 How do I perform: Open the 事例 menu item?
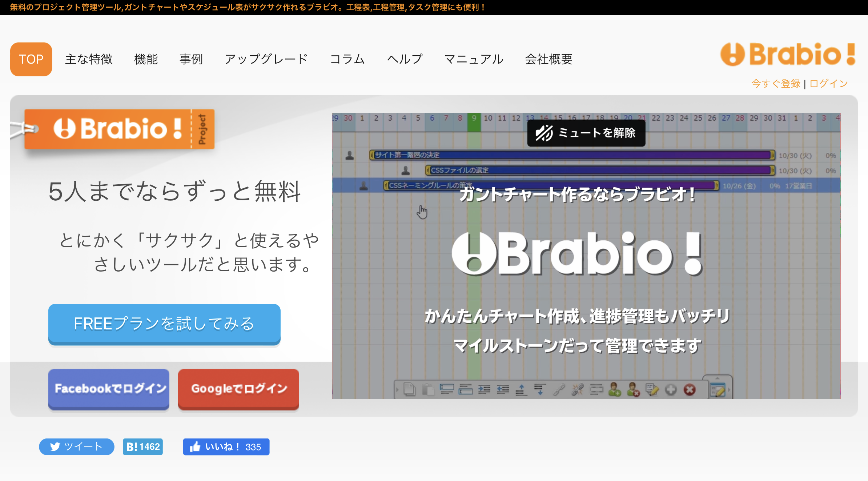point(191,59)
